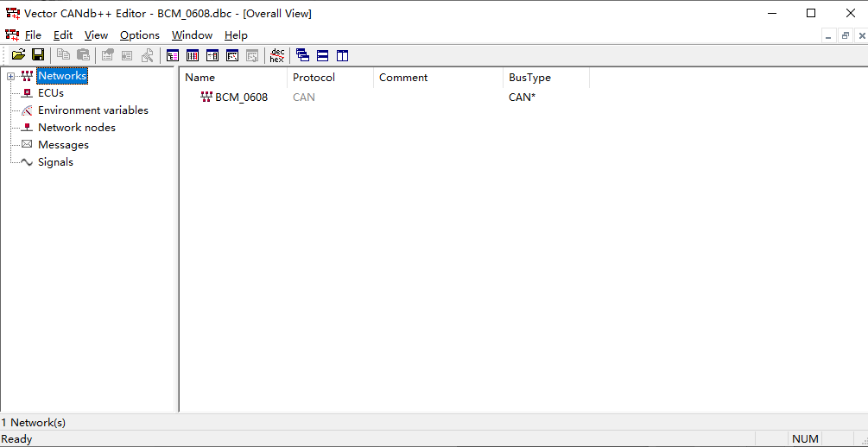Click the Ready status bar text

16,439
